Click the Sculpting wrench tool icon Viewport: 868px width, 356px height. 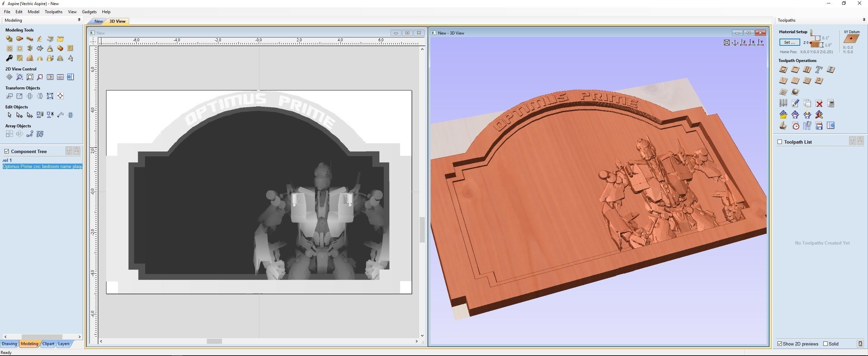click(x=9, y=58)
